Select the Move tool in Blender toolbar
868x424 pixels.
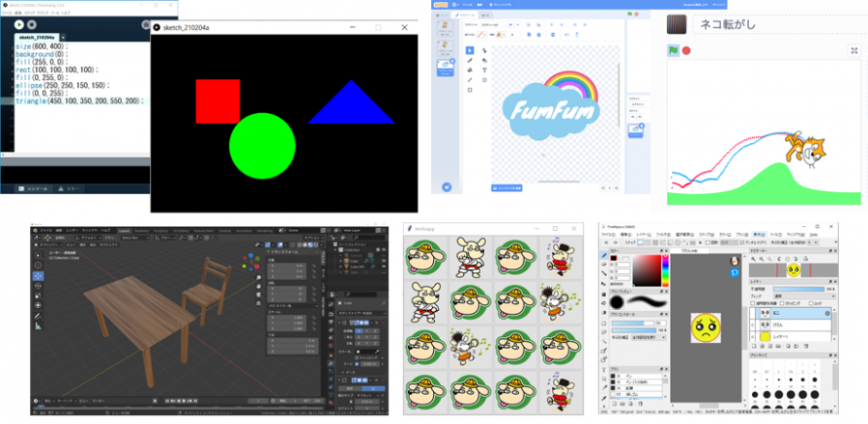[x=38, y=275]
